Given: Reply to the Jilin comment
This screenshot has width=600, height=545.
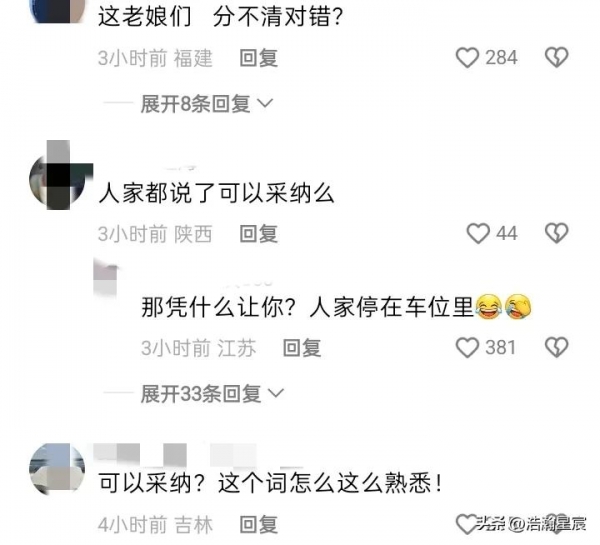Looking at the screenshot, I should pos(259,524).
